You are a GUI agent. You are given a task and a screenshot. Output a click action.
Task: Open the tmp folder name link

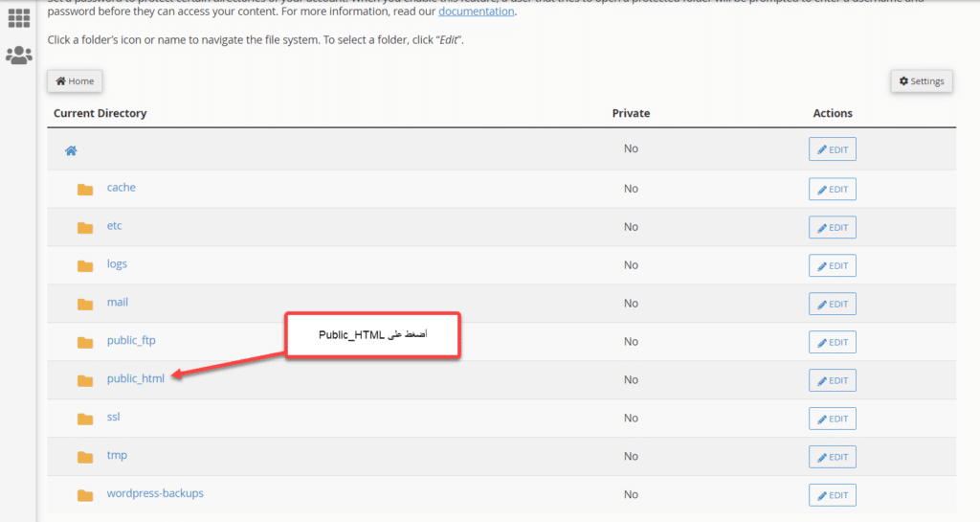point(117,456)
